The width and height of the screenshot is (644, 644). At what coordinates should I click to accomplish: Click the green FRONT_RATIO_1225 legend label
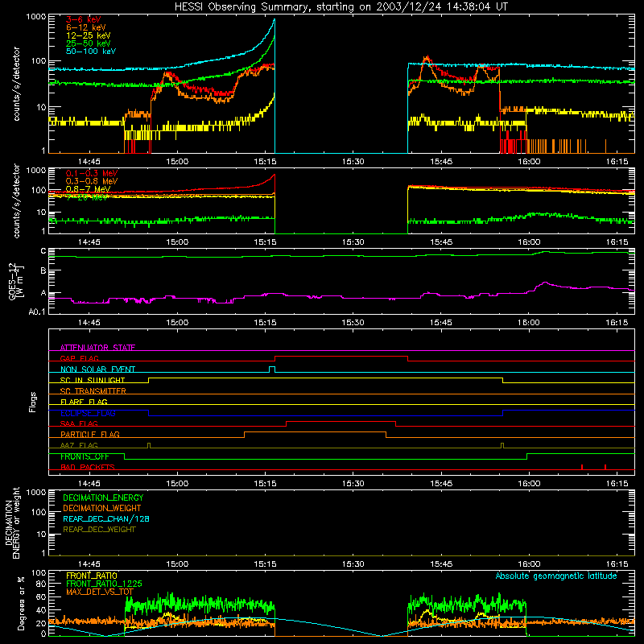click(104, 584)
